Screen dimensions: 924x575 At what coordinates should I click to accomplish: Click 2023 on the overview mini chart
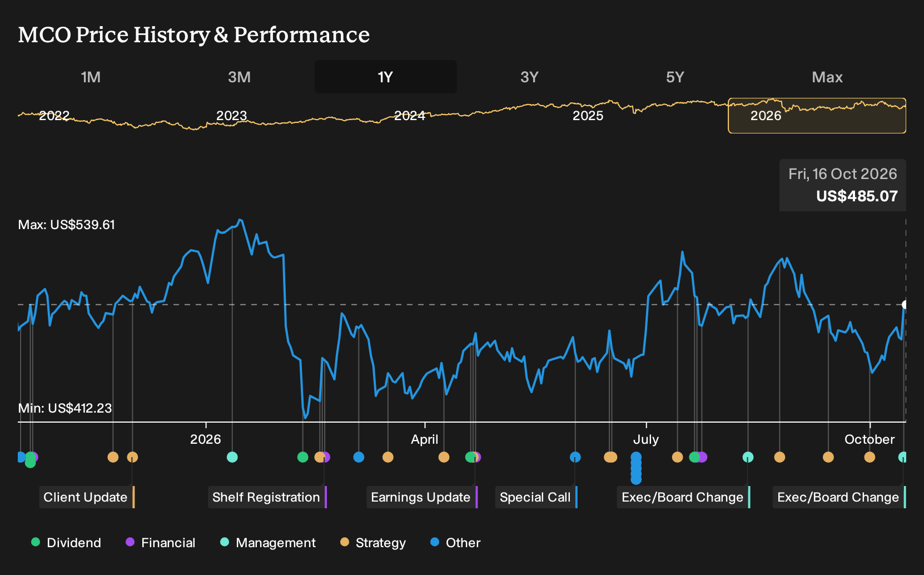[x=231, y=116]
